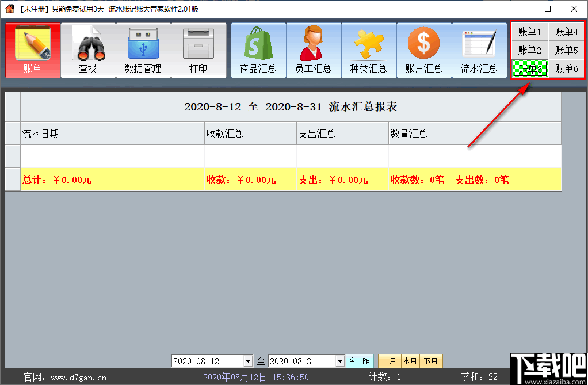Click the 今 today button
Image resolution: width=588 pixels, height=385 pixels.
tap(353, 361)
